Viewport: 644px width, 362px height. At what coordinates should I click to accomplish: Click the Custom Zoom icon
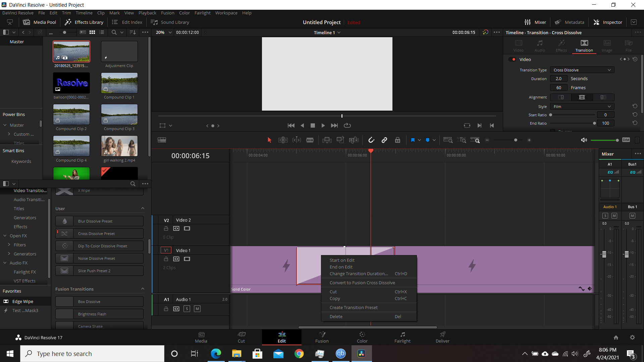475,140
